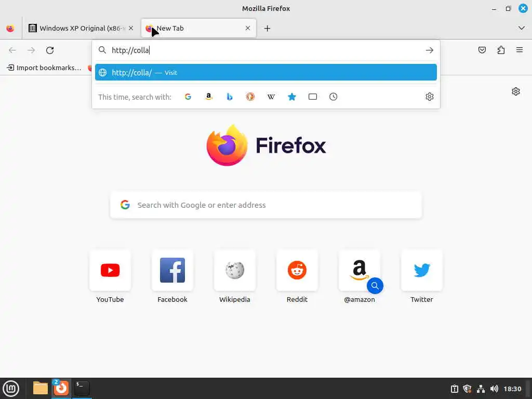
Task: Open the Linux Mint start menu
Action: point(11,389)
